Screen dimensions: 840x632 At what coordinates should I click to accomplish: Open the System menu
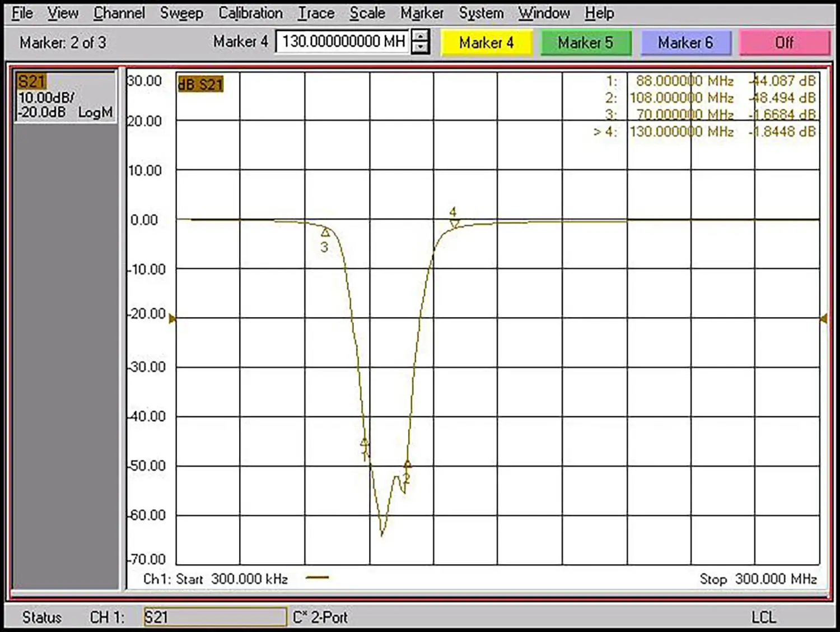480,12
